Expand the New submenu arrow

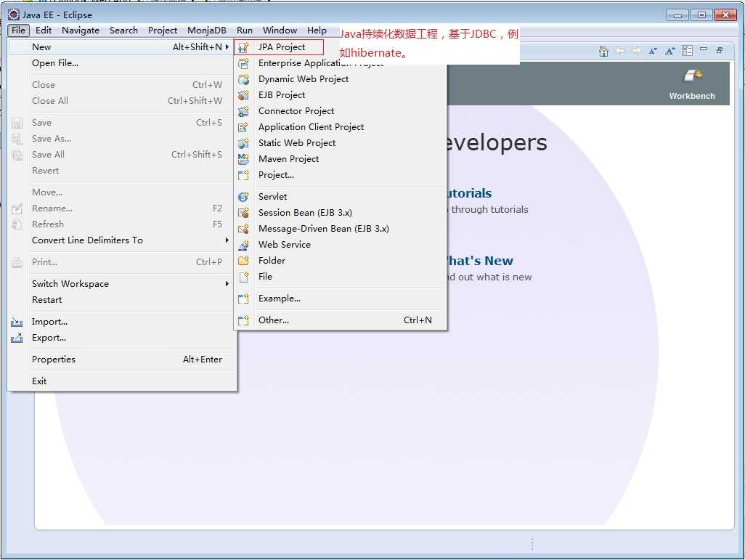click(227, 46)
